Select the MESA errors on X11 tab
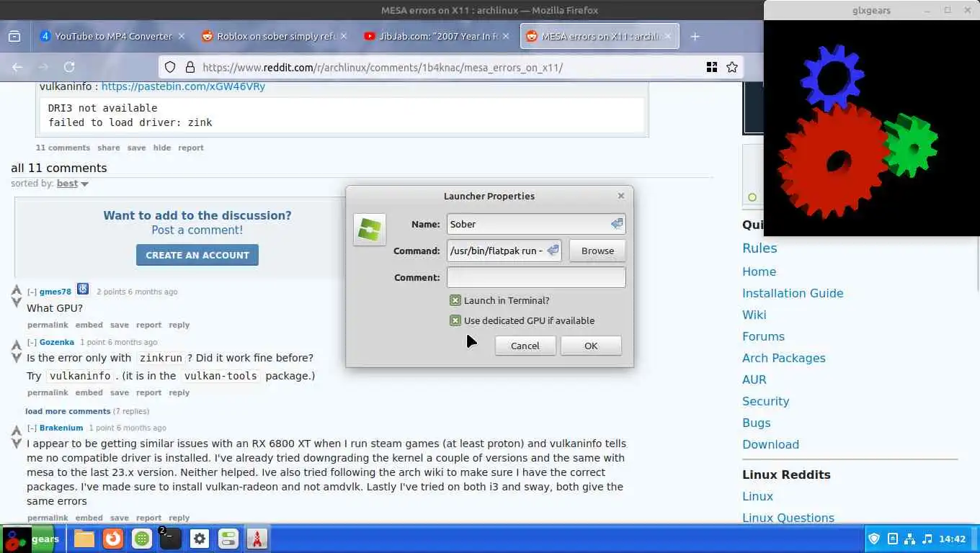The image size is (980, 553). tap(600, 36)
